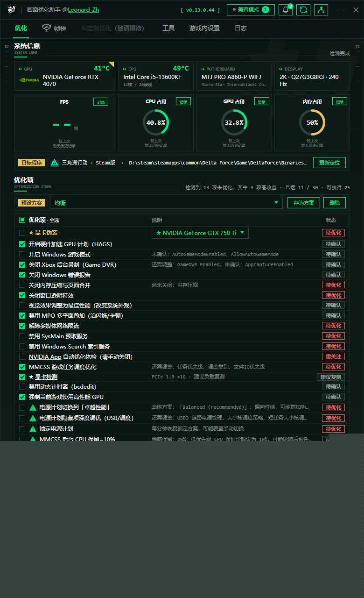Image resolution: width=364 pixels, height=598 pixels.
Task: Open the 日志 tab
Action: [x=241, y=28]
